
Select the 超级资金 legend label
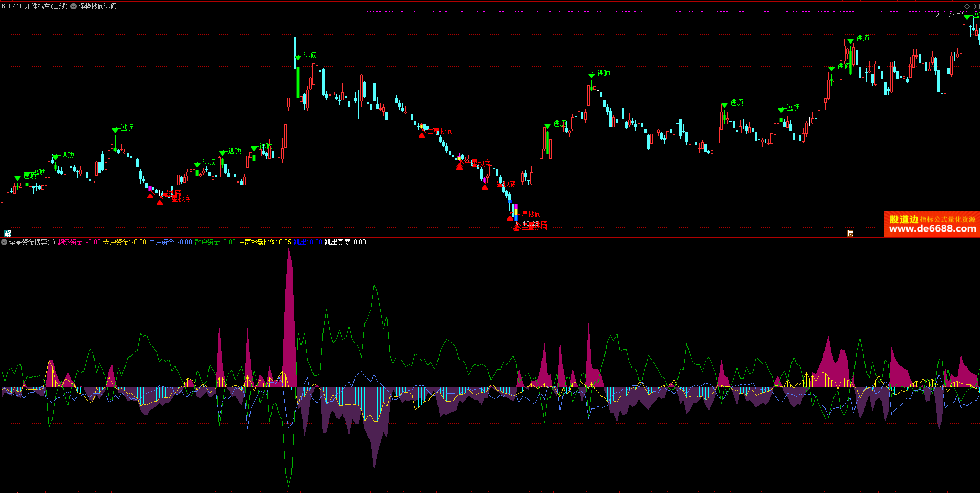(x=70, y=242)
